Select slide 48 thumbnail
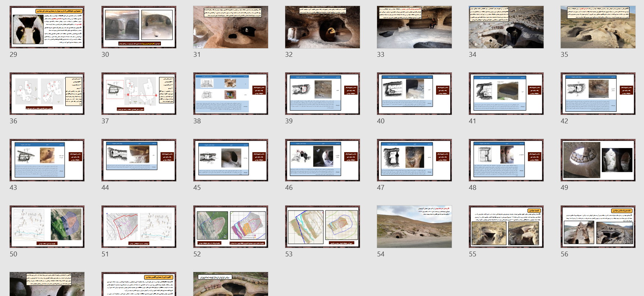 [506, 160]
